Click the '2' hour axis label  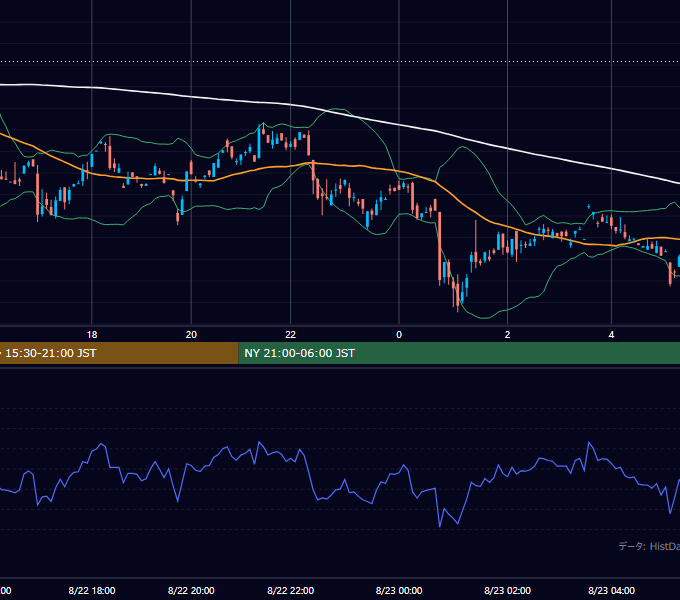coord(507,335)
